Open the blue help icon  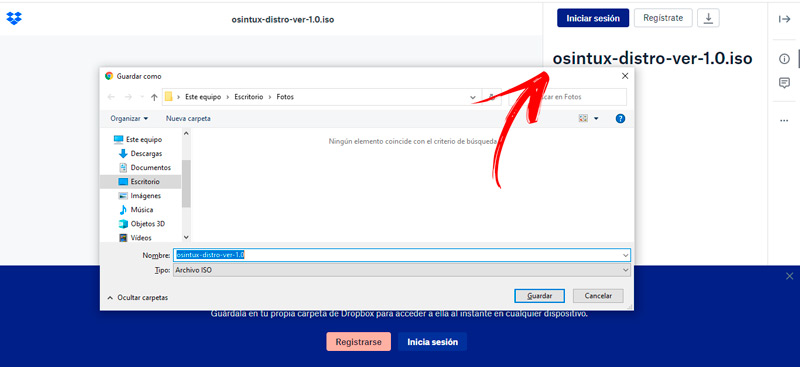click(x=620, y=118)
